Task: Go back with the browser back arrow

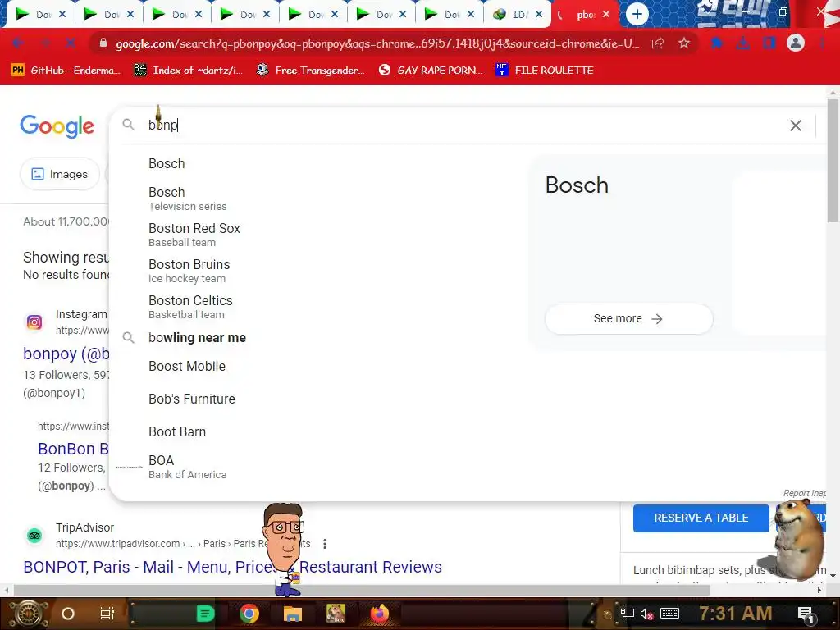Action: pyautogui.click(x=18, y=43)
